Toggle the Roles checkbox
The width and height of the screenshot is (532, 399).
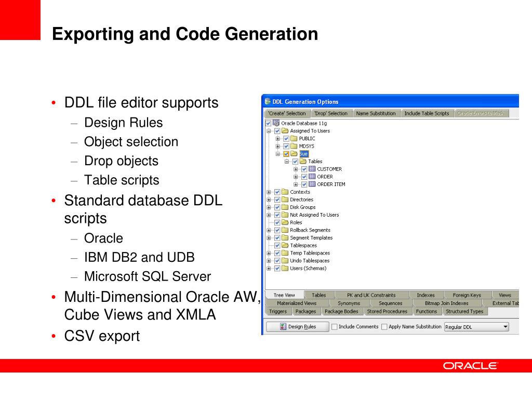[277, 222]
